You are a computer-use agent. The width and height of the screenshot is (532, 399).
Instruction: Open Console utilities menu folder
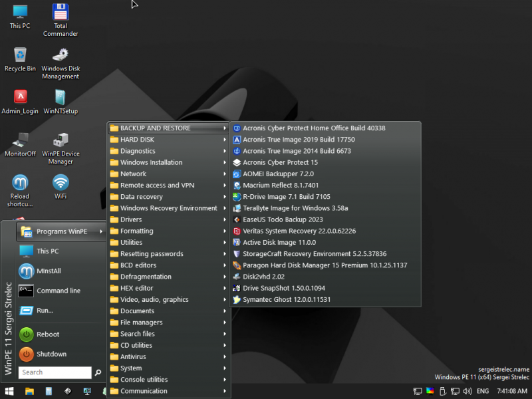[x=168, y=380]
